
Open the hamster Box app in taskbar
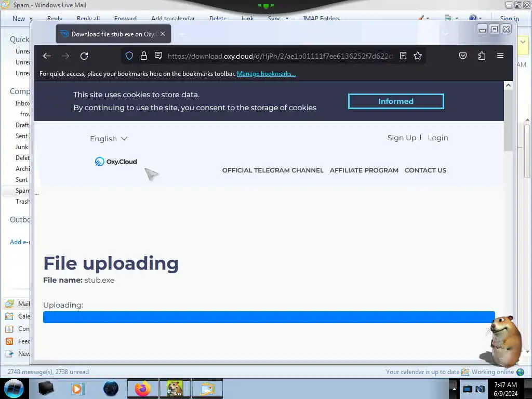click(x=175, y=389)
